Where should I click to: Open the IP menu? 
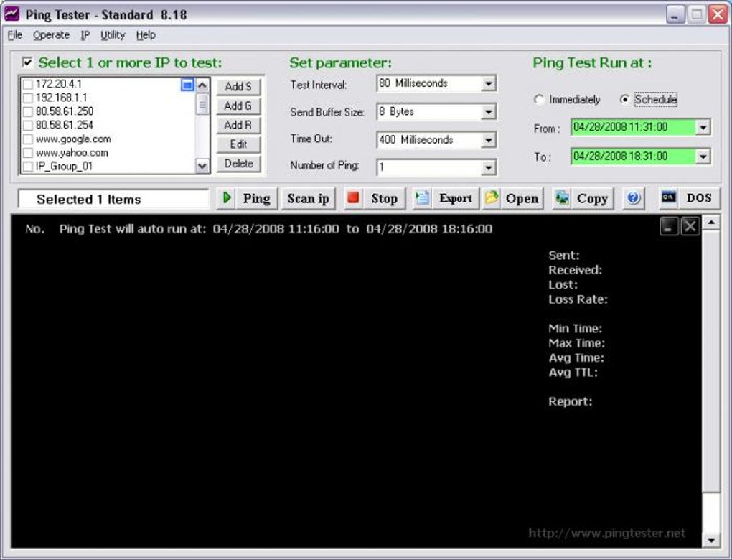(x=85, y=35)
